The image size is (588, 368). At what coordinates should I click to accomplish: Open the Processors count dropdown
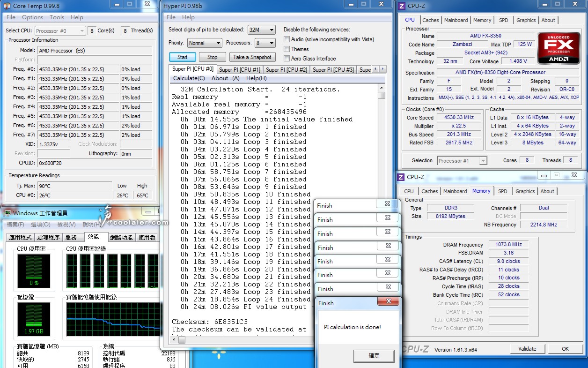[265, 43]
